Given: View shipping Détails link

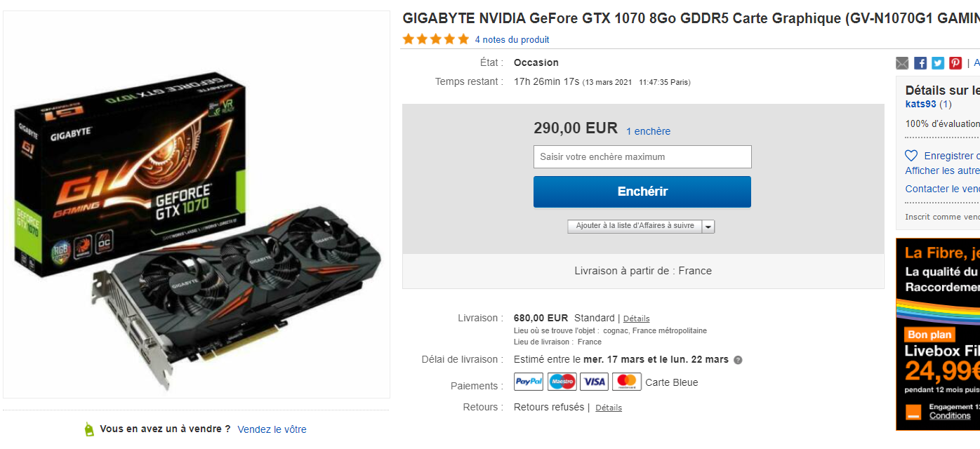Looking at the screenshot, I should pos(636,319).
